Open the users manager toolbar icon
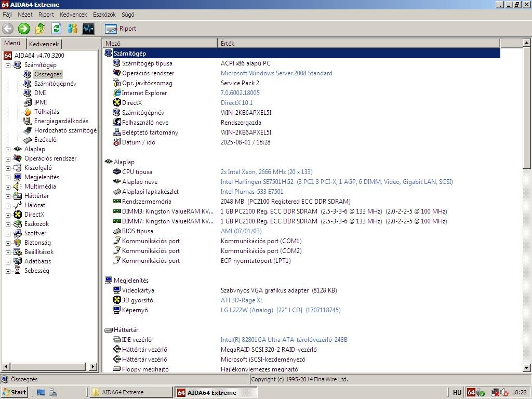The image size is (532, 399). click(x=72, y=29)
